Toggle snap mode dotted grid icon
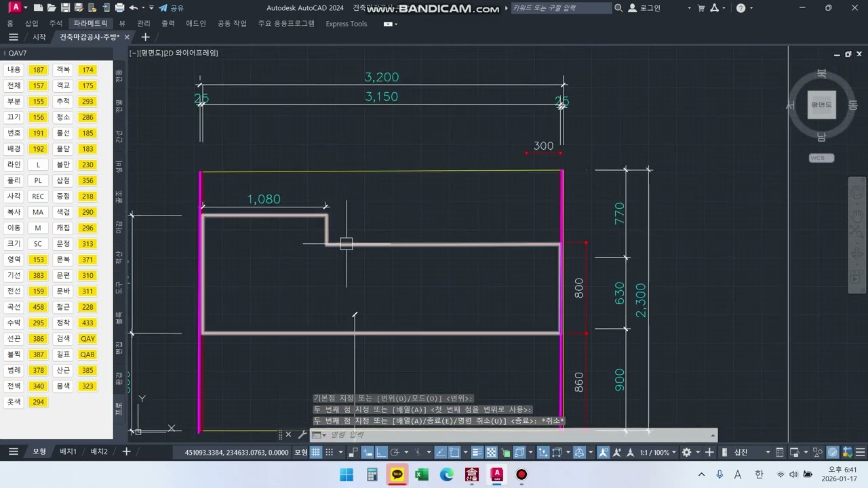 tap(329, 452)
